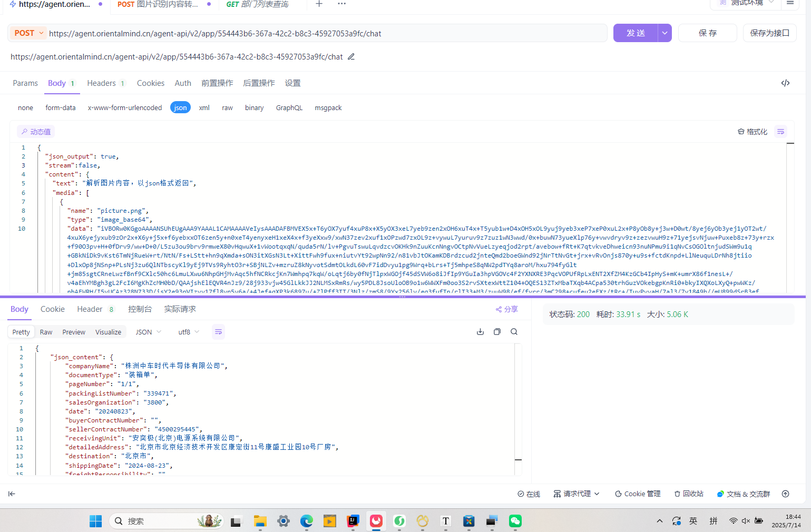Image resolution: width=811 pixels, height=532 pixels.
Task: Collapse the left sidebar
Action: tap(12, 494)
